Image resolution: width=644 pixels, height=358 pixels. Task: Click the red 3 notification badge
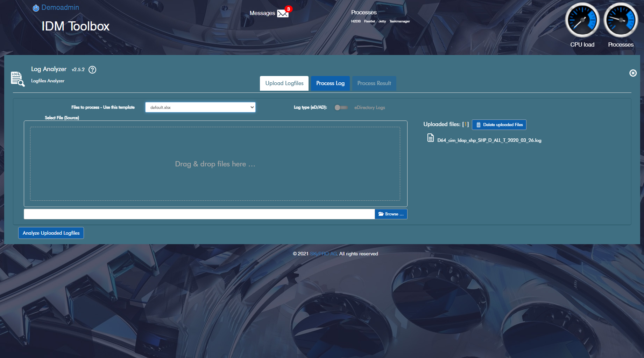point(288,9)
